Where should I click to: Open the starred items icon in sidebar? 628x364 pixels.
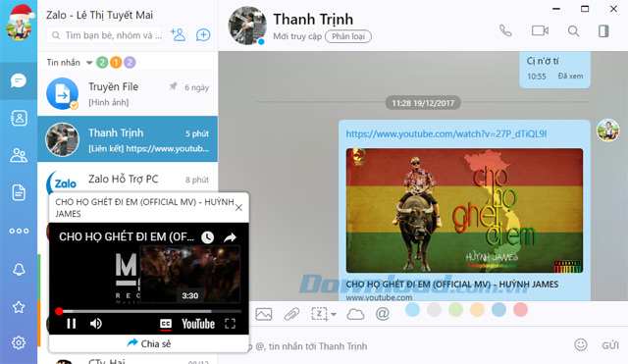point(19,307)
